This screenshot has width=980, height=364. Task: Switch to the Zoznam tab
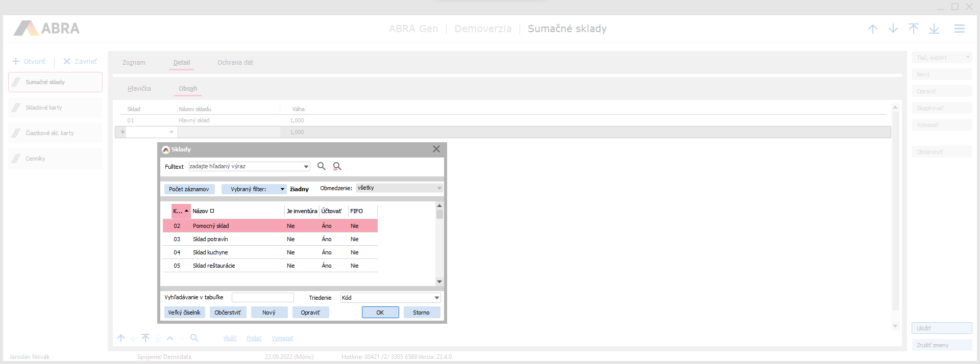[x=134, y=63]
